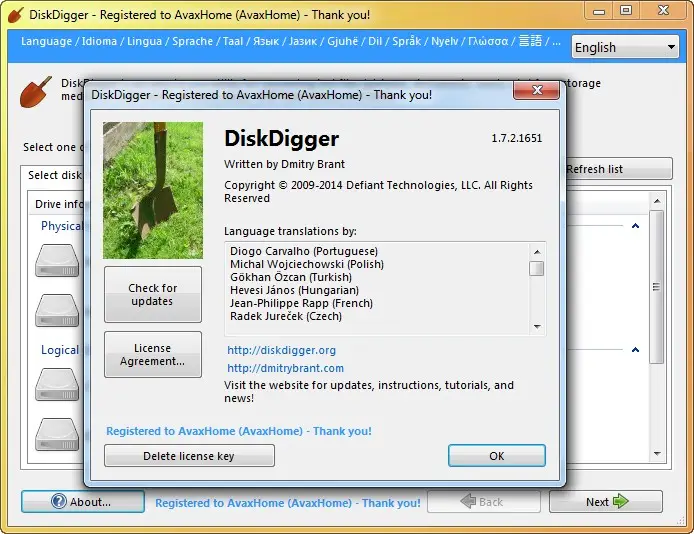Click the Written by Dmitry Brant text
Screen dimensions: 694x534
point(285,164)
